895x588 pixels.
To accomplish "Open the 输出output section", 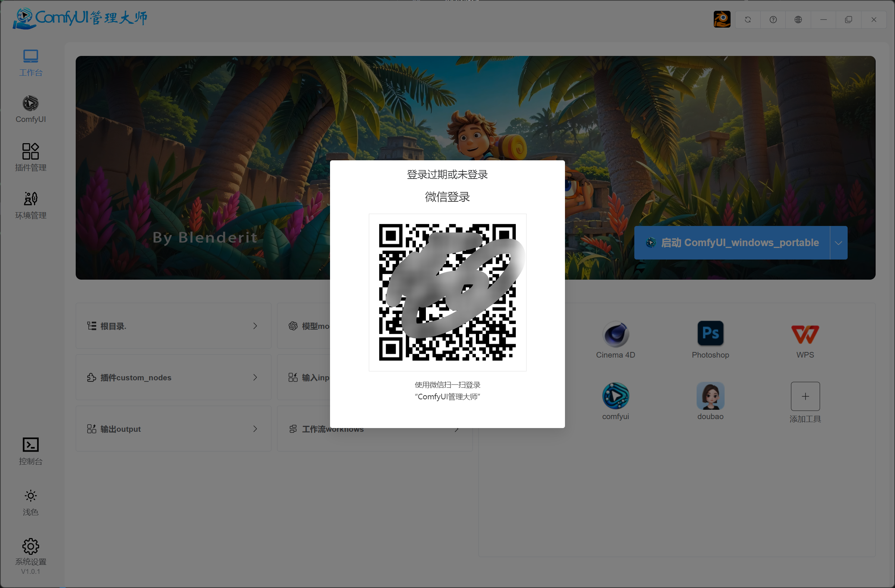I will pyautogui.click(x=173, y=428).
